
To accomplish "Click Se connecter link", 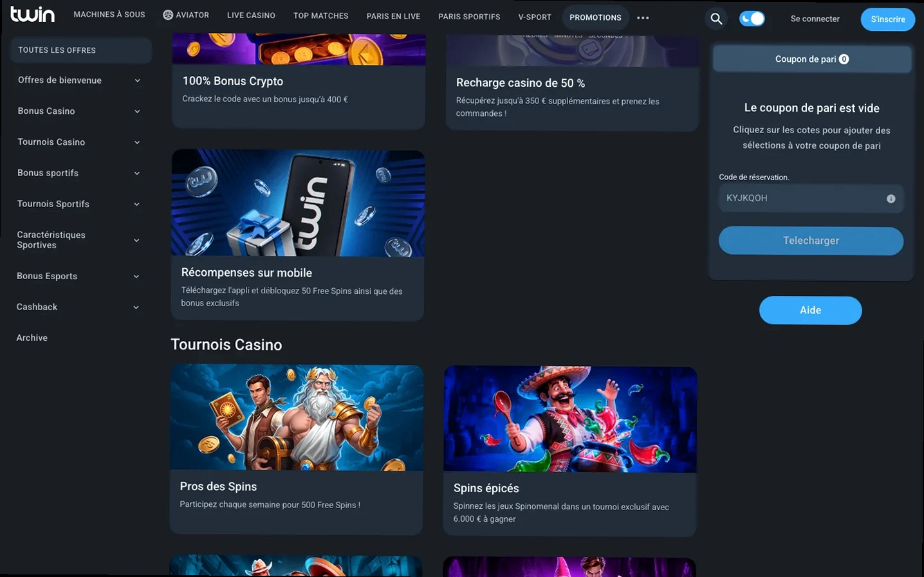I will point(815,19).
